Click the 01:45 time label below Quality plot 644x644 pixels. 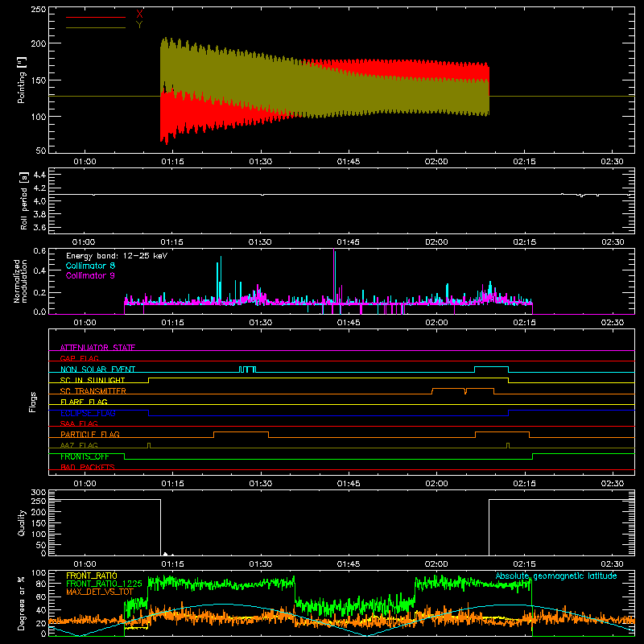[349, 564]
